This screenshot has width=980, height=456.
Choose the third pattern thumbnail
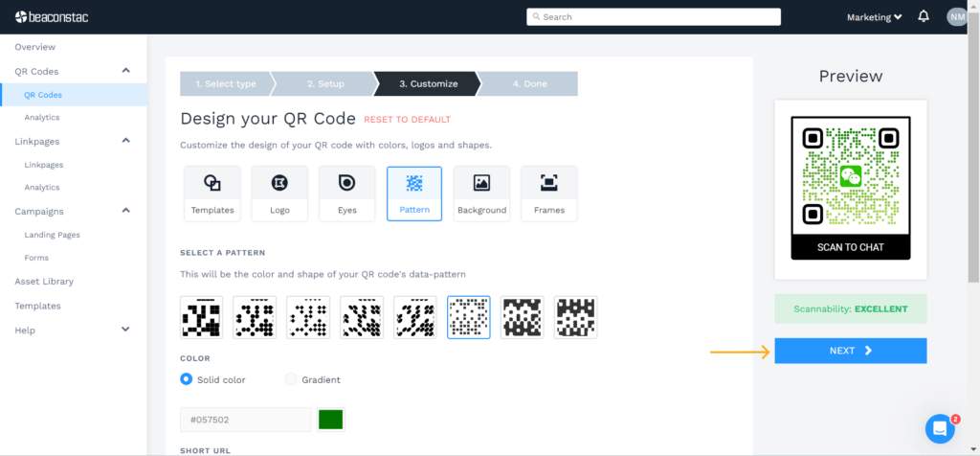[x=308, y=317]
